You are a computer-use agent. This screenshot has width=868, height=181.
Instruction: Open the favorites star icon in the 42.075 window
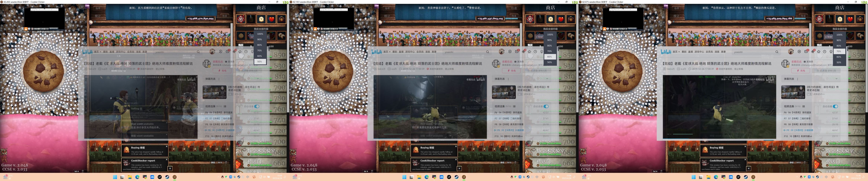click(819, 52)
